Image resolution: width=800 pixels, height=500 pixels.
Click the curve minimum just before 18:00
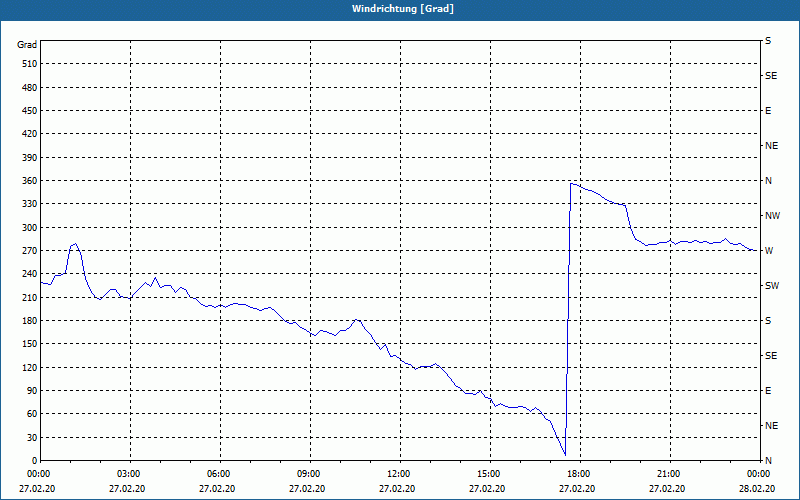pyautogui.click(x=565, y=454)
